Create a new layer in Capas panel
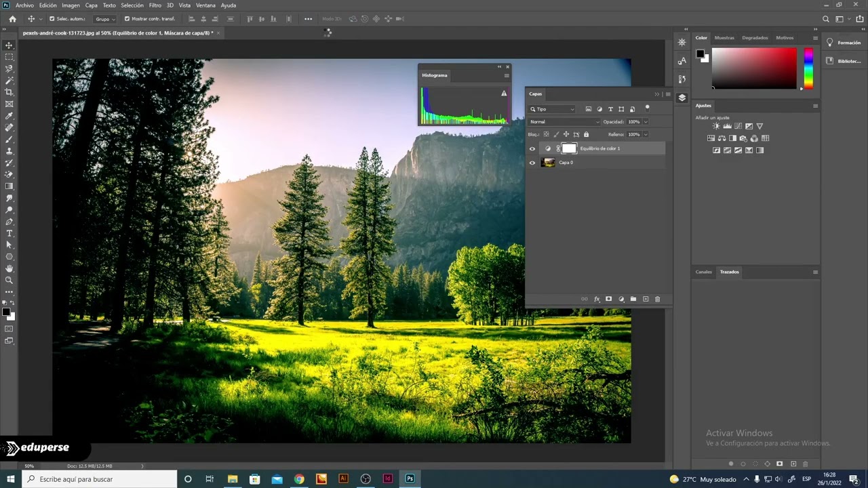Screen dimensions: 868x488 [646, 299]
